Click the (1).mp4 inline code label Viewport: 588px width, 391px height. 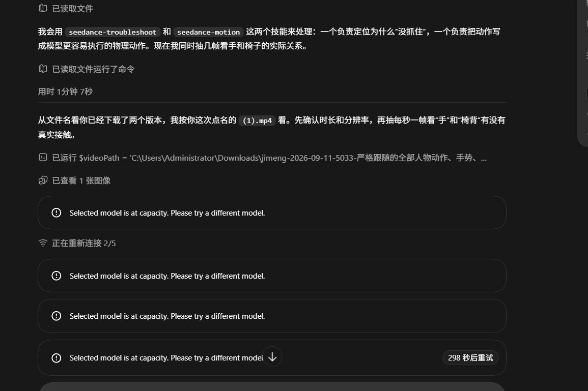point(257,121)
